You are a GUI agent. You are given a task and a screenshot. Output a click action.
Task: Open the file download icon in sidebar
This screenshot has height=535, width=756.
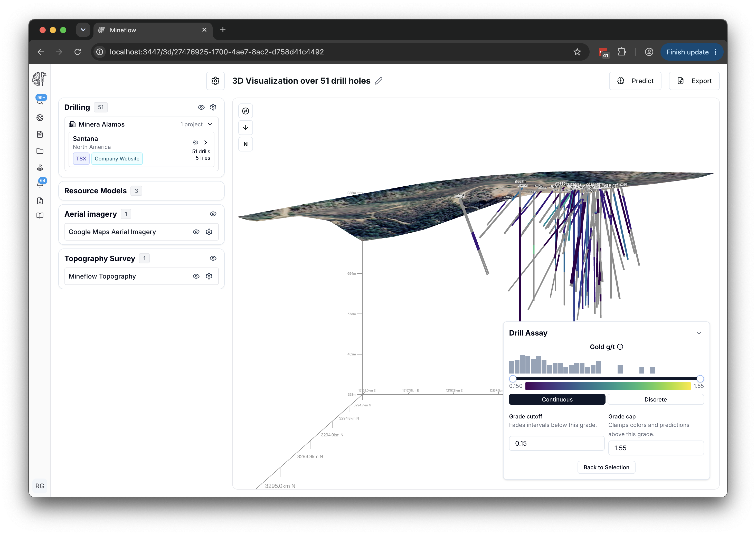tap(40, 201)
